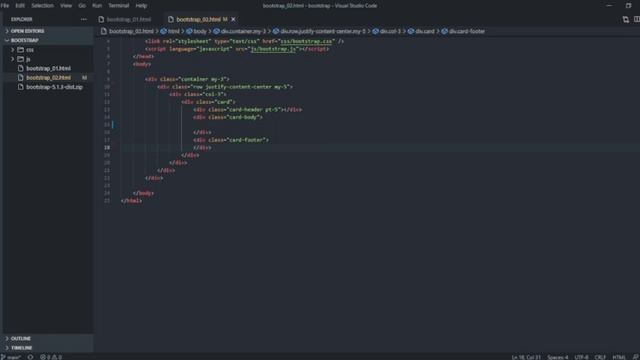This screenshot has width=640, height=360.
Task: Click the bootstrap_01.html file icon in explorer
Action: click(20, 69)
